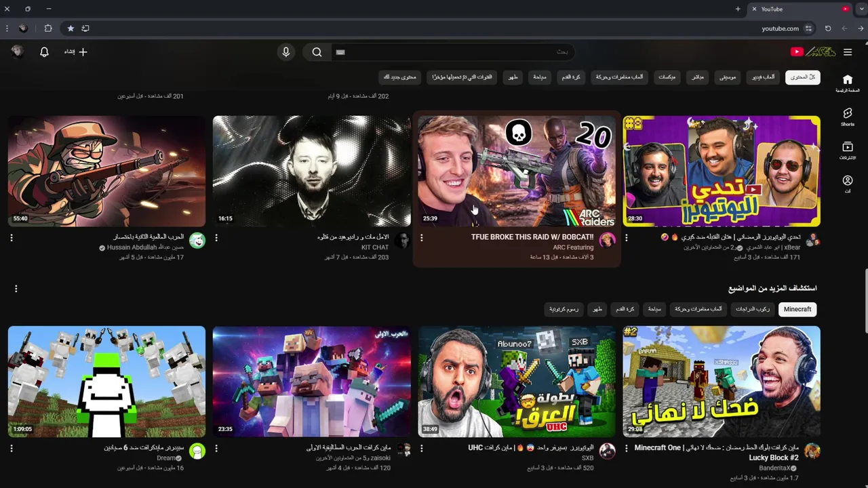Viewport: 868px width, 488px height.
Task: Play the black-and-white KIT CHAT thumbnail
Action: (x=312, y=171)
